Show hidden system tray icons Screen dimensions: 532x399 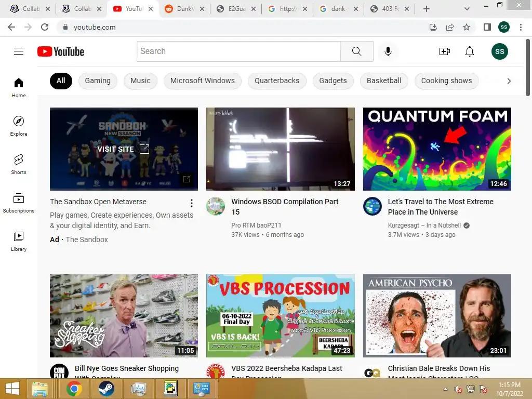445,389
